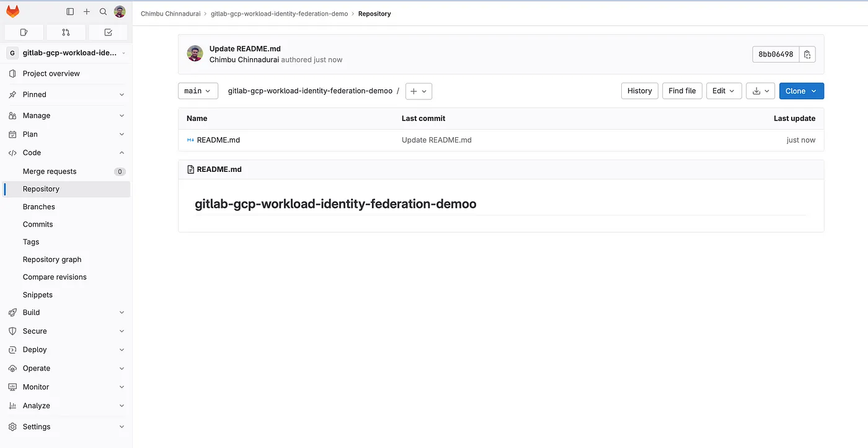This screenshot has height=448, width=868.
Task: Expand the Settings section chevron
Action: coord(122,426)
